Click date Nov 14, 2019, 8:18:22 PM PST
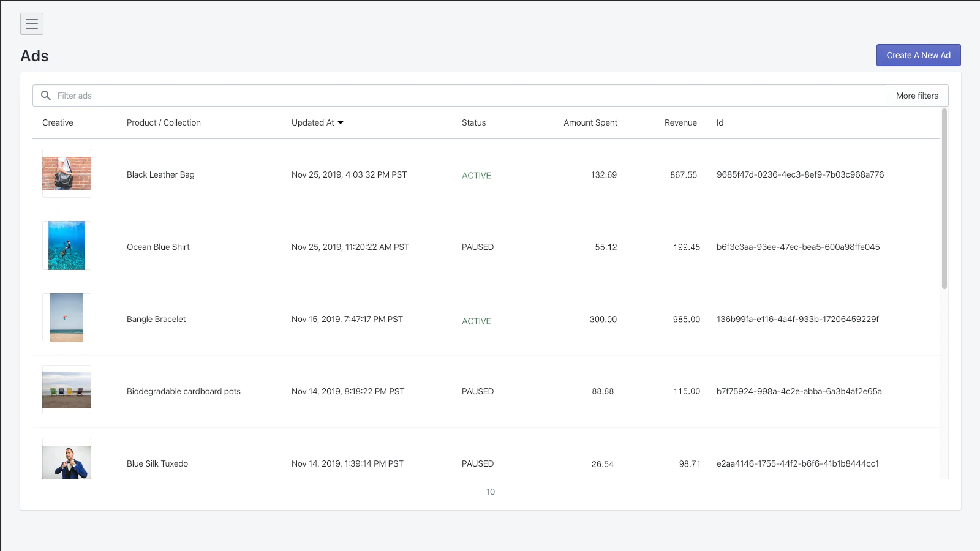 coord(348,391)
